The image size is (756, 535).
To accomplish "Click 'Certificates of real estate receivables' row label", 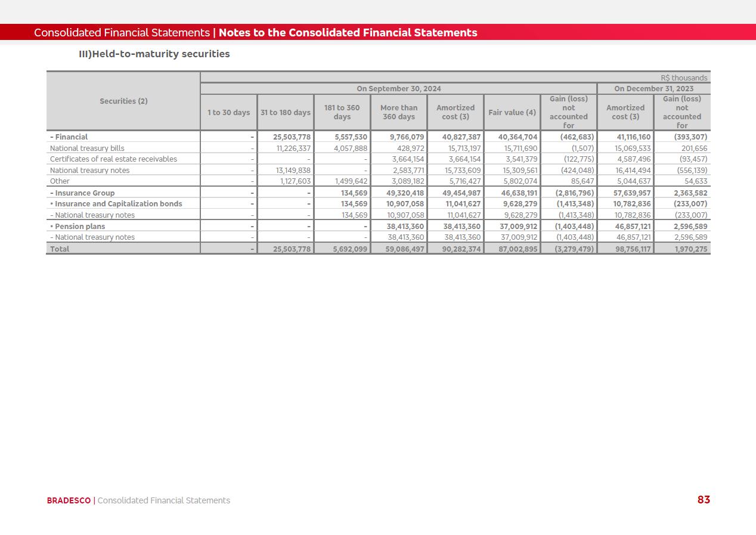I will [x=113, y=159].
